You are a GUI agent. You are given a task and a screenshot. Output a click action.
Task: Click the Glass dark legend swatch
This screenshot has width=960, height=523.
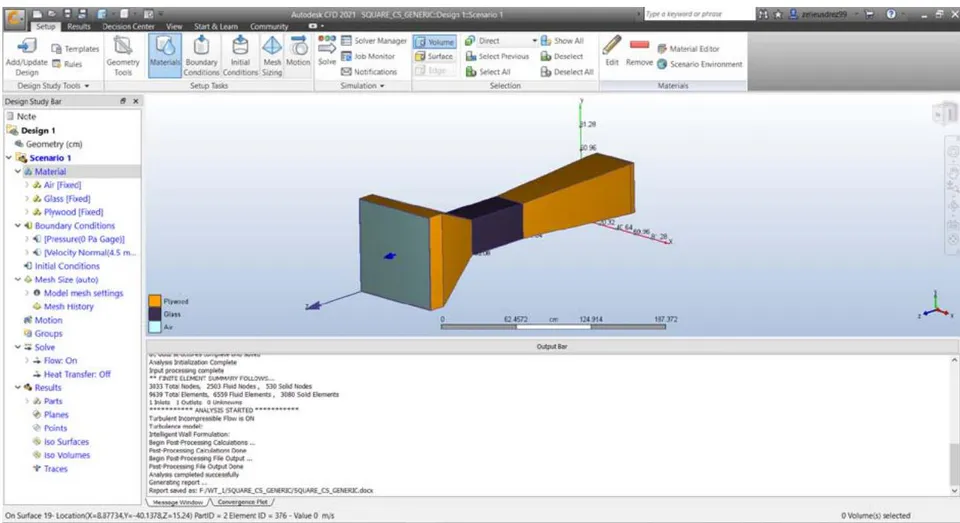(x=155, y=314)
